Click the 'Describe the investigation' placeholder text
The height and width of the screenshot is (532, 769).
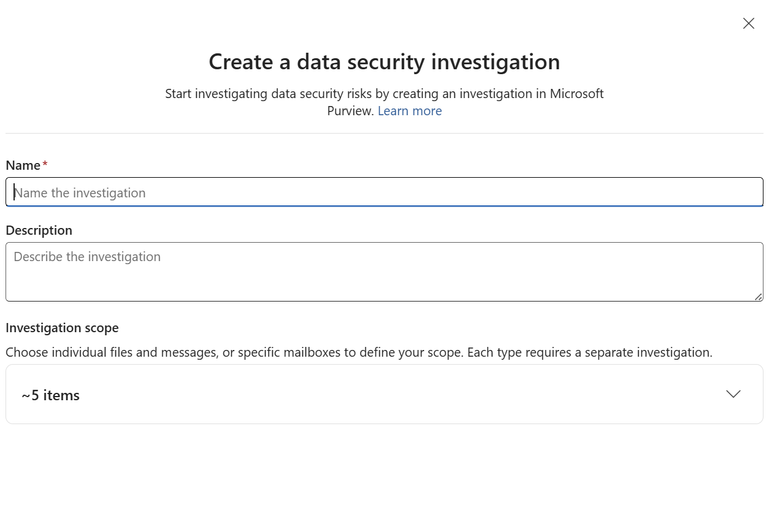(87, 257)
